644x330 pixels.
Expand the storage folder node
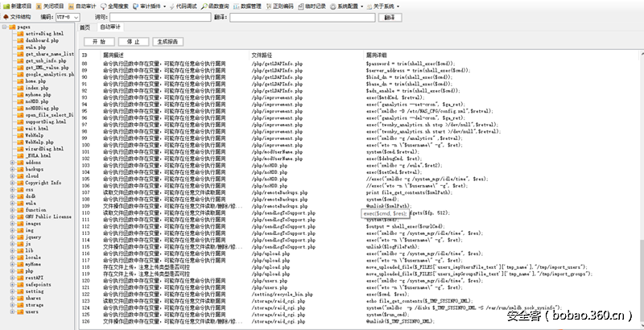pyautogui.click(x=11, y=305)
